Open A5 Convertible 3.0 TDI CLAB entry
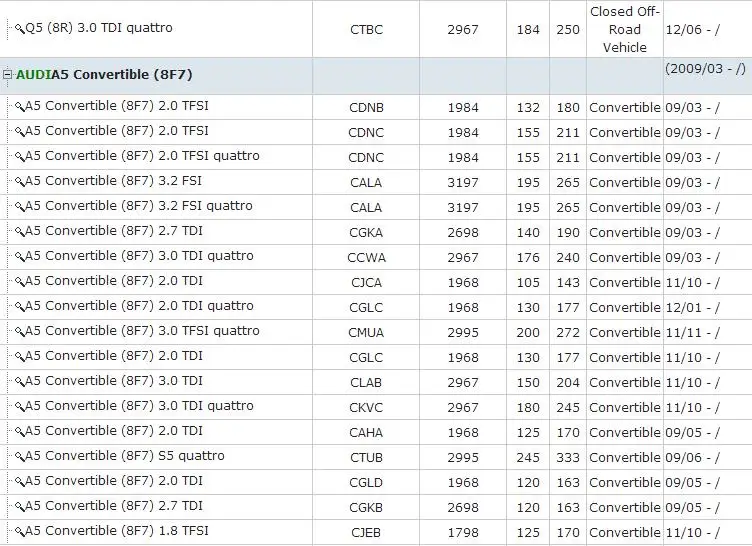The width and height of the screenshot is (752, 546). [114, 381]
